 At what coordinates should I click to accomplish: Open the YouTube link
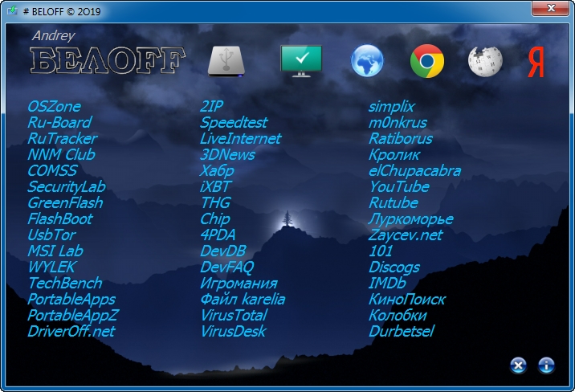pyautogui.click(x=399, y=186)
